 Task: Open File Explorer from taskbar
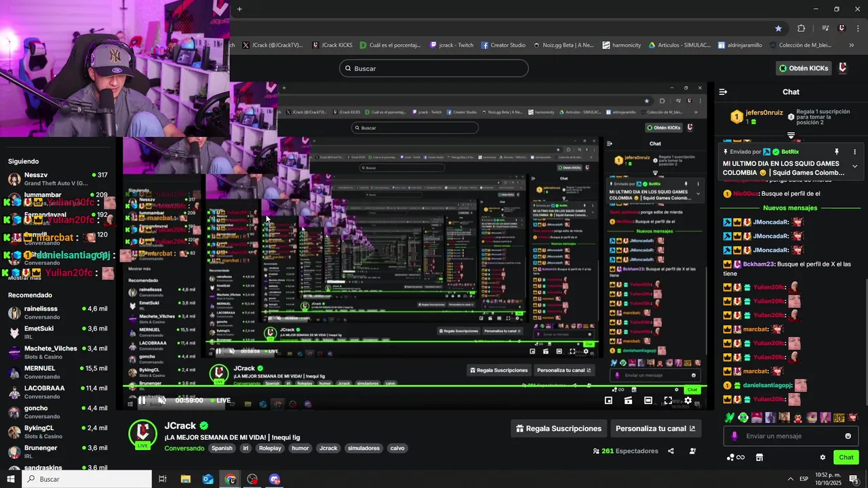(x=185, y=479)
